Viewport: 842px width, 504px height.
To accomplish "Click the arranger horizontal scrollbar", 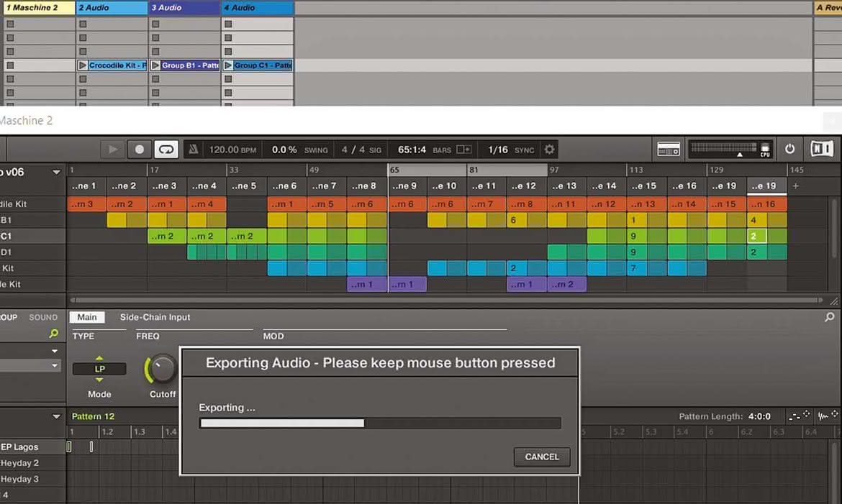I will coord(446,300).
